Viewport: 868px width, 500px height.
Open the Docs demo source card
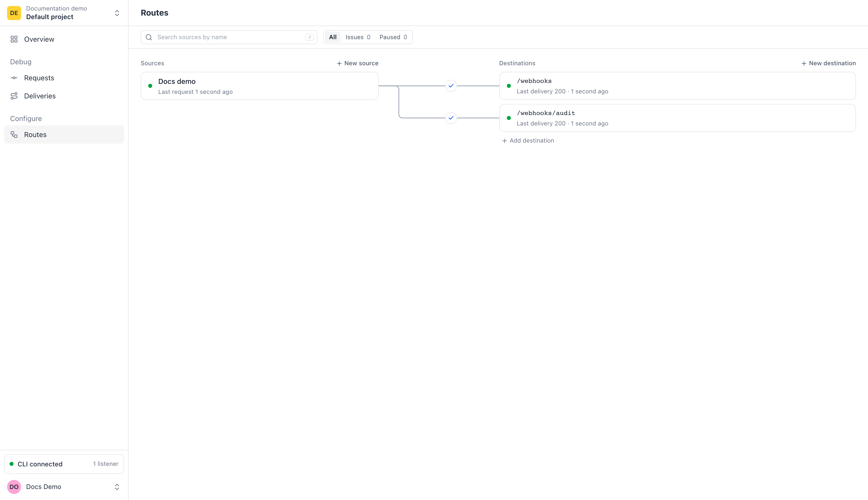260,86
